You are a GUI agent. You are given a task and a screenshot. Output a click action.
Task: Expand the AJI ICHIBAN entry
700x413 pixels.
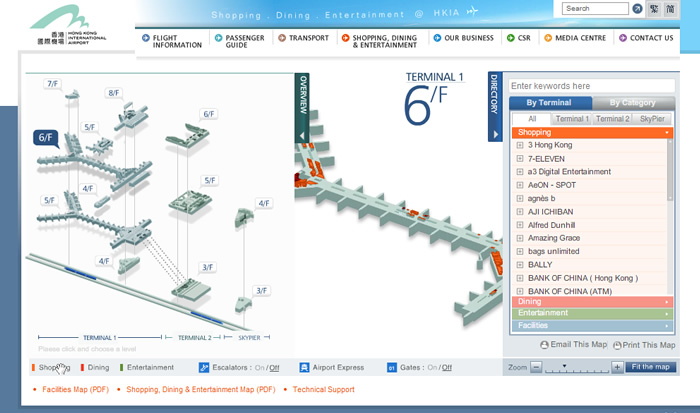(520, 212)
